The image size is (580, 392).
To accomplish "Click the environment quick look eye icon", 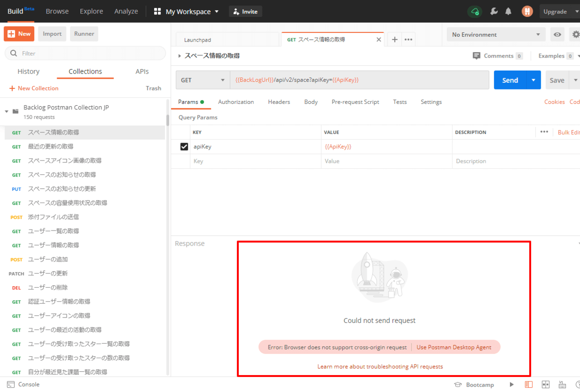I will (x=558, y=34).
